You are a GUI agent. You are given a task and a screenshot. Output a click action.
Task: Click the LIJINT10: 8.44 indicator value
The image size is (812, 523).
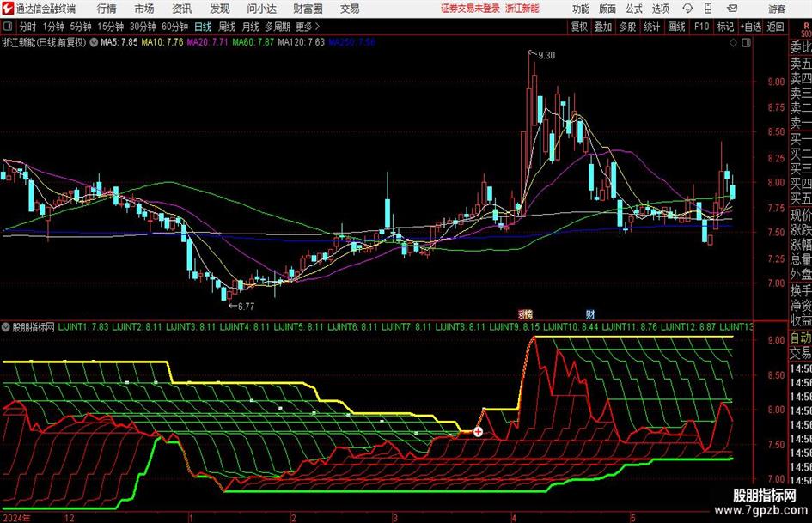(571, 327)
